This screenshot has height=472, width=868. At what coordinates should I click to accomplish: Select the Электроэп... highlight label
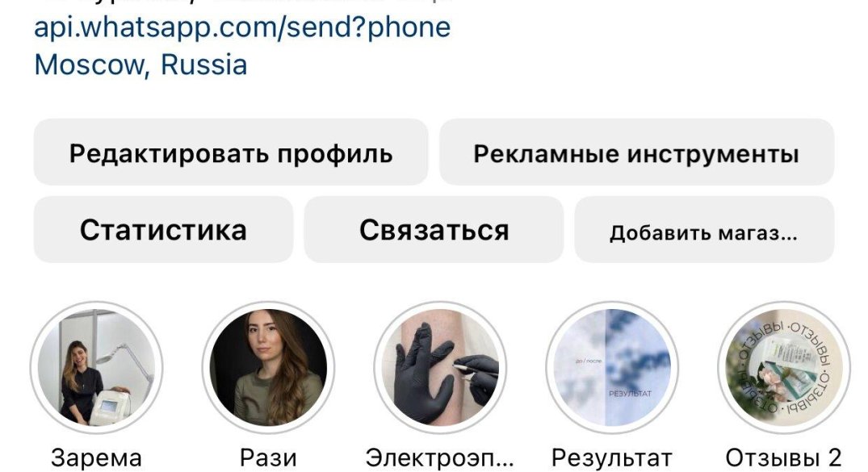(440, 458)
